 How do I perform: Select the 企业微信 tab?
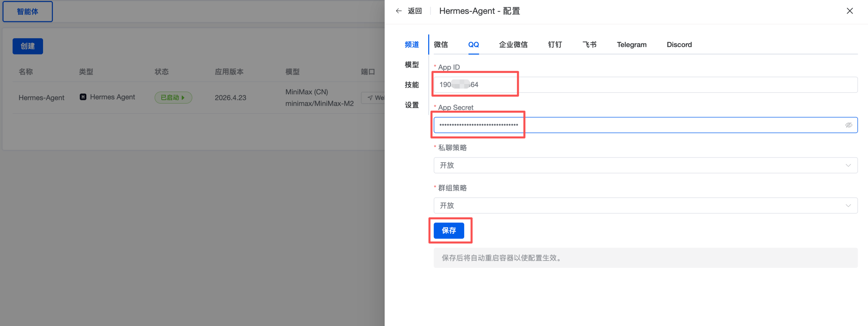click(x=513, y=44)
